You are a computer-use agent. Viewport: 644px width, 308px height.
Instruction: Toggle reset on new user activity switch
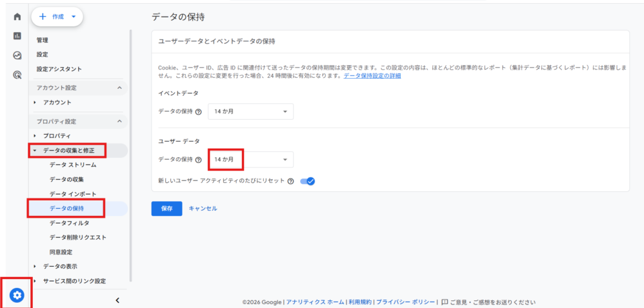307,182
